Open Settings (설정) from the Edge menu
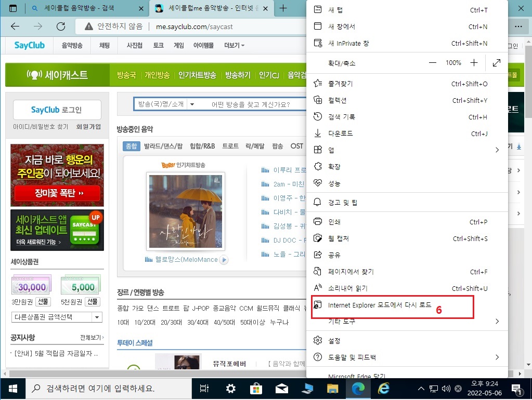 407,340
